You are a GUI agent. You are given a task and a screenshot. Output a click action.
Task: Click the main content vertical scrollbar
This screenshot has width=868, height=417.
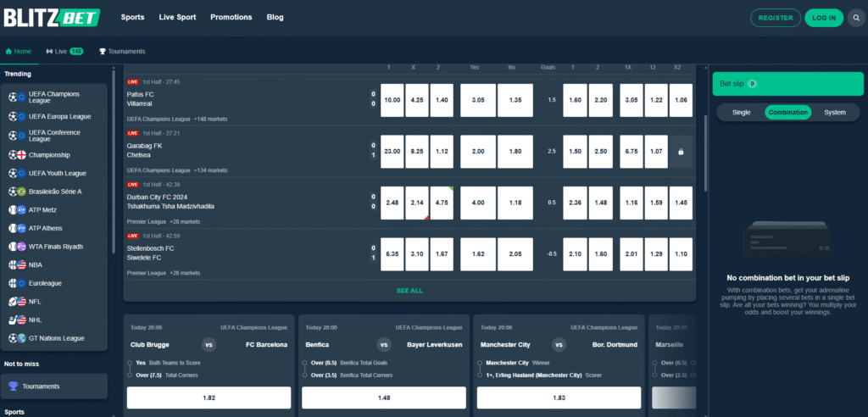click(x=705, y=153)
